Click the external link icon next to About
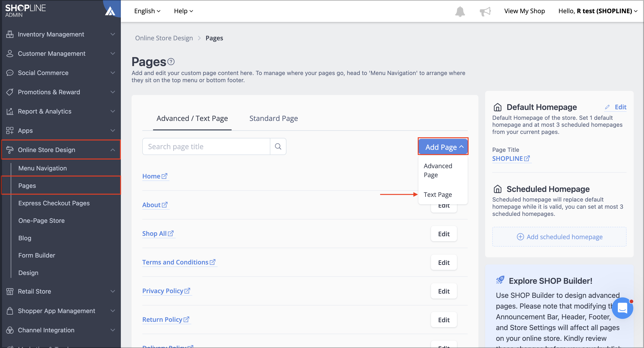This screenshot has width=644, height=348. 165,205
